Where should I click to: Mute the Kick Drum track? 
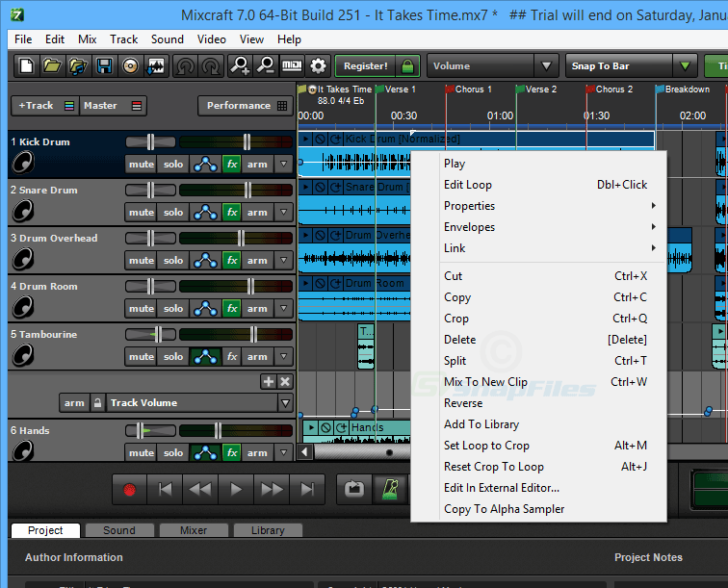click(142, 165)
